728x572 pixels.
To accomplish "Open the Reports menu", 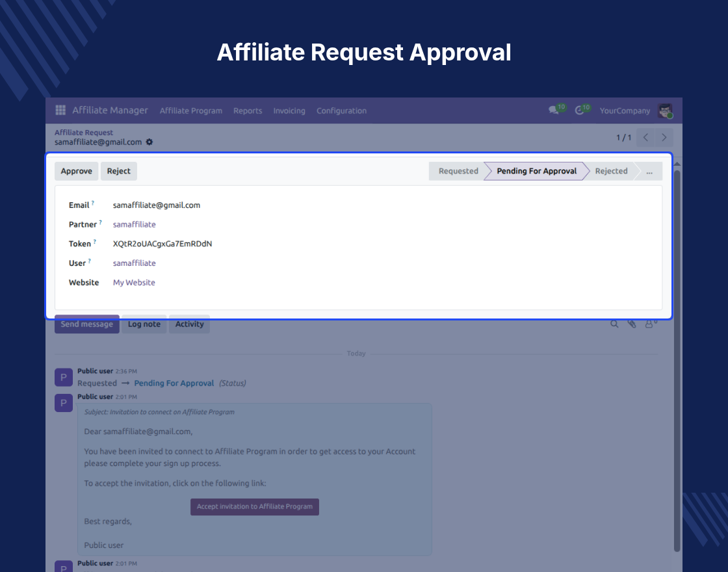I will tap(248, 110).
